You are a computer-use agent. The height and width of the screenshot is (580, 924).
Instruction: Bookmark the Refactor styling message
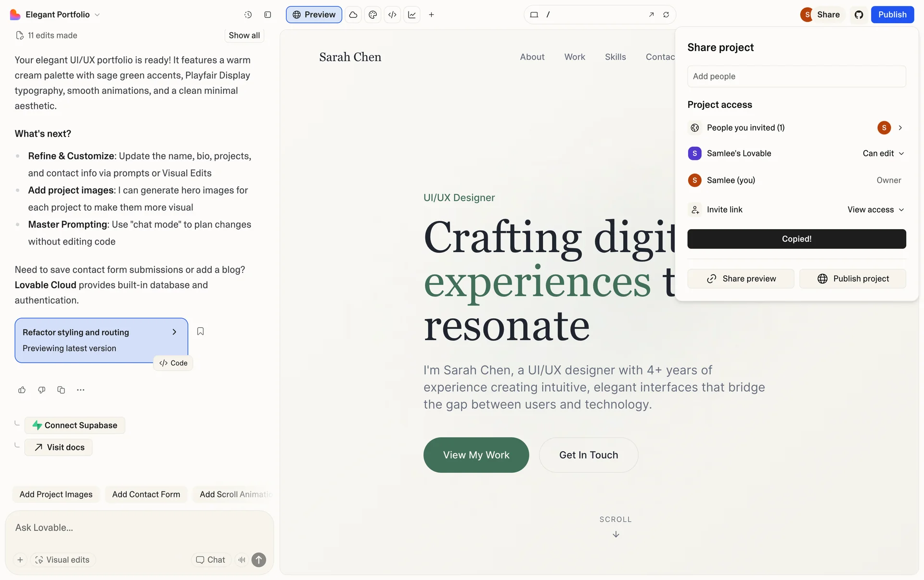click(201, 331)
